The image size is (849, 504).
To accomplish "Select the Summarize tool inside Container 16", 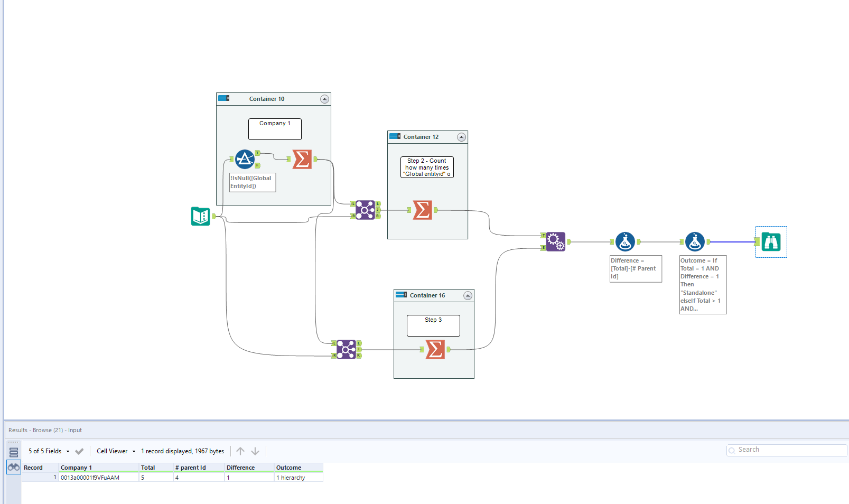I will [x=434, y=349].
